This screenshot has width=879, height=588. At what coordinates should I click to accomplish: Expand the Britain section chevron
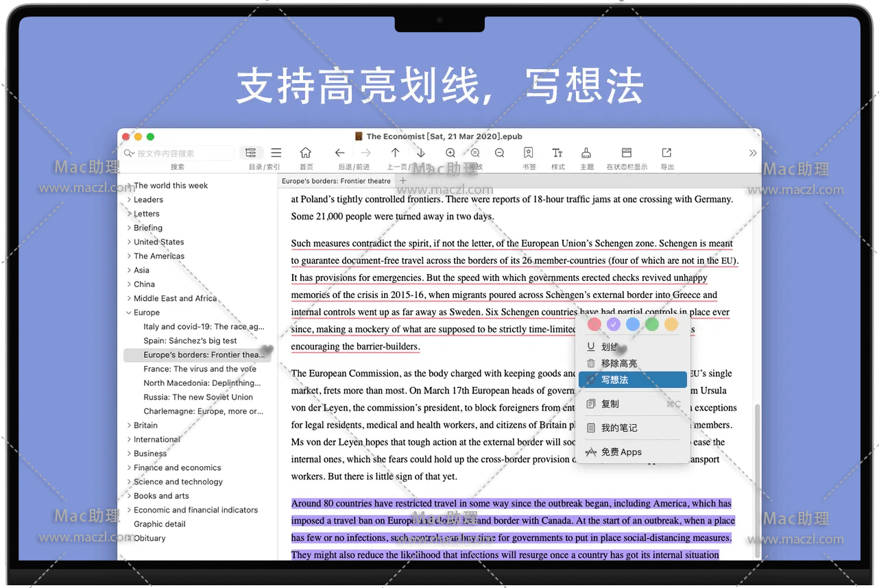129,426
